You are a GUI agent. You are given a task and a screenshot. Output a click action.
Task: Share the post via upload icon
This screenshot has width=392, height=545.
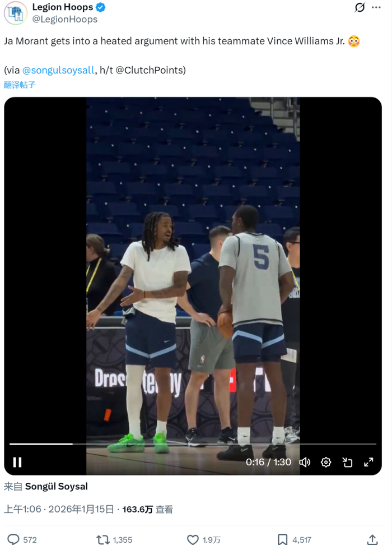pyautogui.click(x=372, y=539)
